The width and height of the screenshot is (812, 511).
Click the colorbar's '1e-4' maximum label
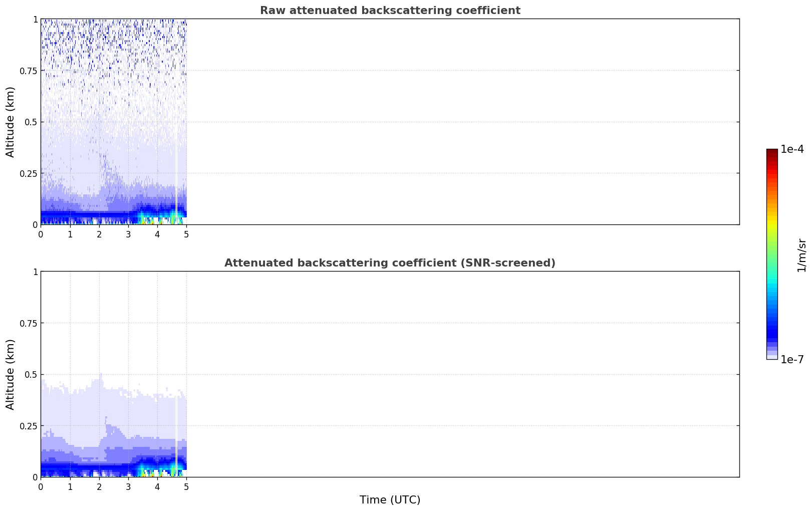point(792,149)
